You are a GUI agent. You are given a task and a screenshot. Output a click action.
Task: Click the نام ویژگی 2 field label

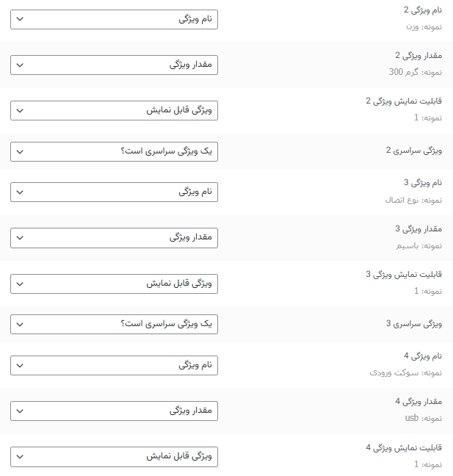coord(423,10)
